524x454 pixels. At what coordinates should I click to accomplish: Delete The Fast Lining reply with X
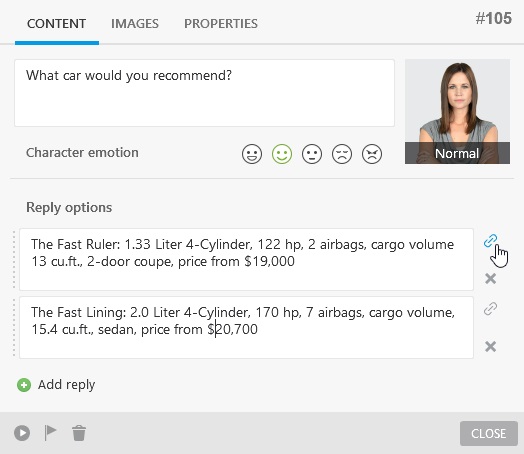point(490,346)
